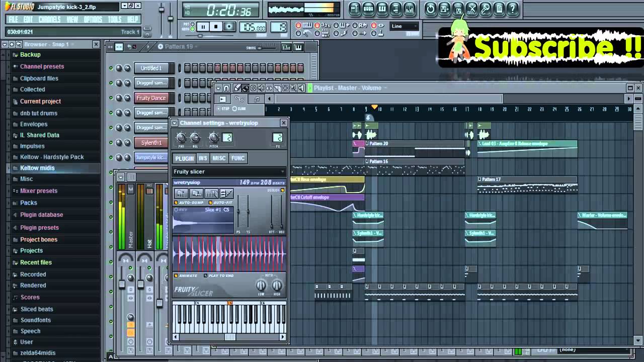Switch to the FUNC tab in Channel settings
The width and height of the screenshot is (644, 362).
point(237,158)
